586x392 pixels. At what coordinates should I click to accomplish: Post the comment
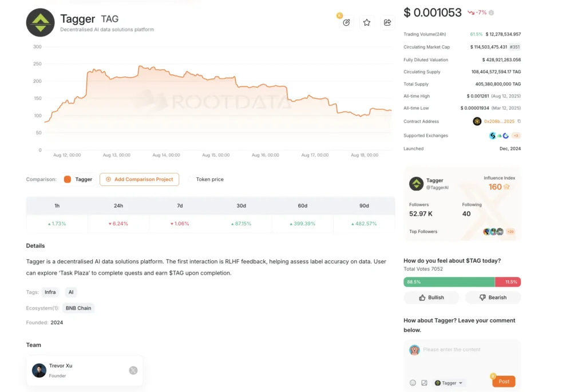tap(504, 382)
